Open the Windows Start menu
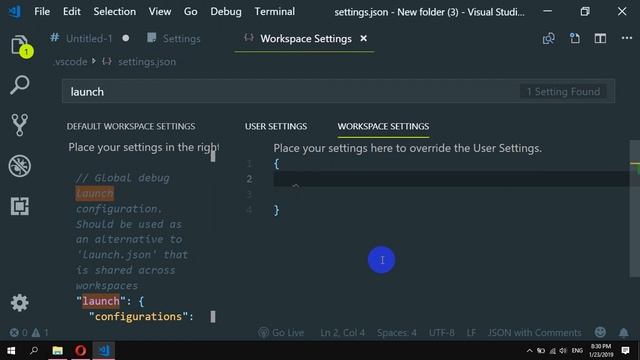The height and width of the screenshot is (360, 640). coord(11,351)
